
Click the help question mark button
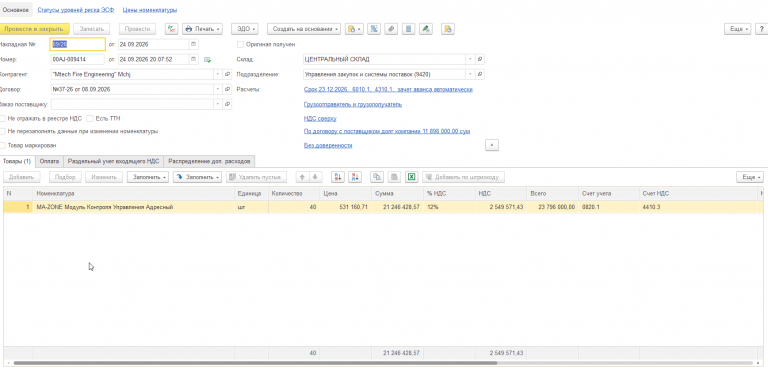point(761,29)
